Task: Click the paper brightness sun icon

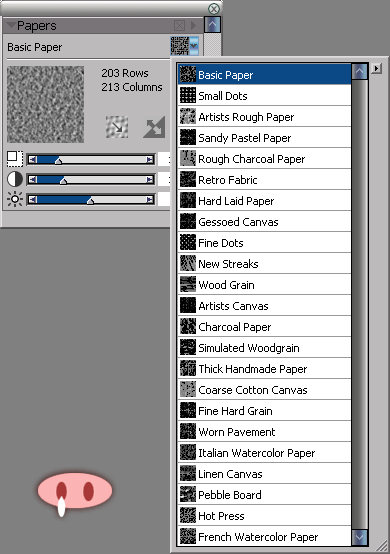Action: (x=15, y=199)
